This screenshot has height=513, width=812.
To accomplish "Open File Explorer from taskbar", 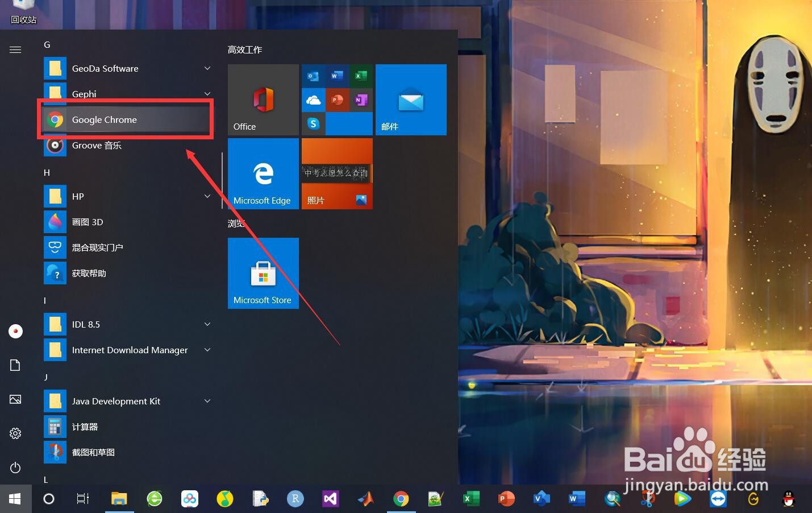I will pos(119,499).
